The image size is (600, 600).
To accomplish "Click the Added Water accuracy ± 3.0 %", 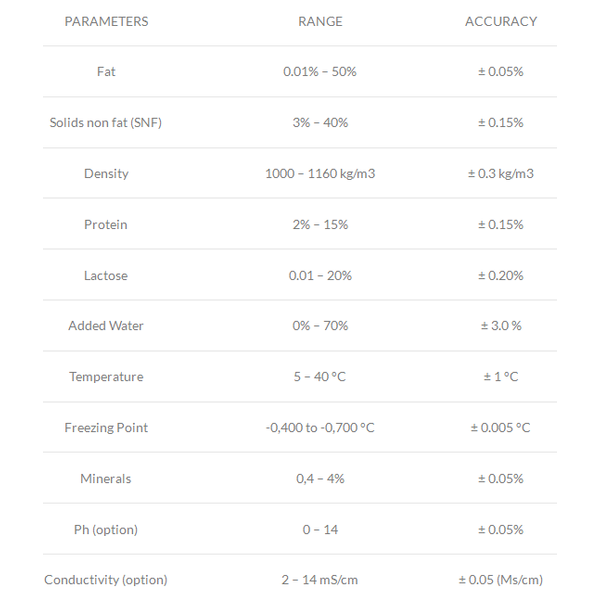I will click(x=501, y=326).
